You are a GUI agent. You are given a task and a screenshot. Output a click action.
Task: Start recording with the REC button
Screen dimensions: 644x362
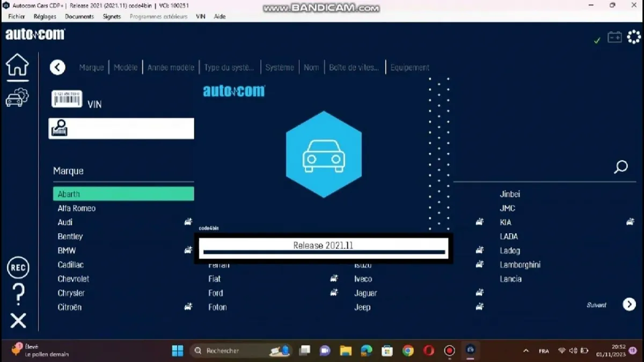18,268
